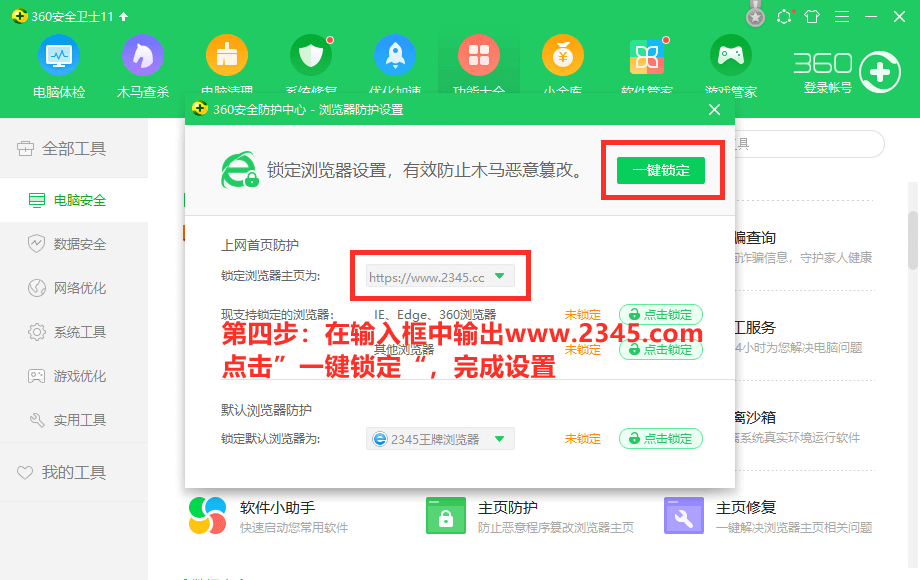Viewport: 920px width, 580px height.
Task: Click the medal icon in title bar
Action: click(x=755, y=16)
